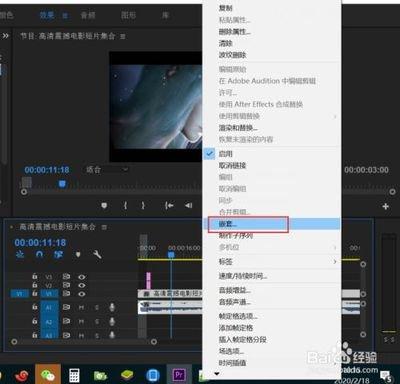Screen dimensions: 400x384
Task: Open notification center showing 5
Action: point(387,377)
